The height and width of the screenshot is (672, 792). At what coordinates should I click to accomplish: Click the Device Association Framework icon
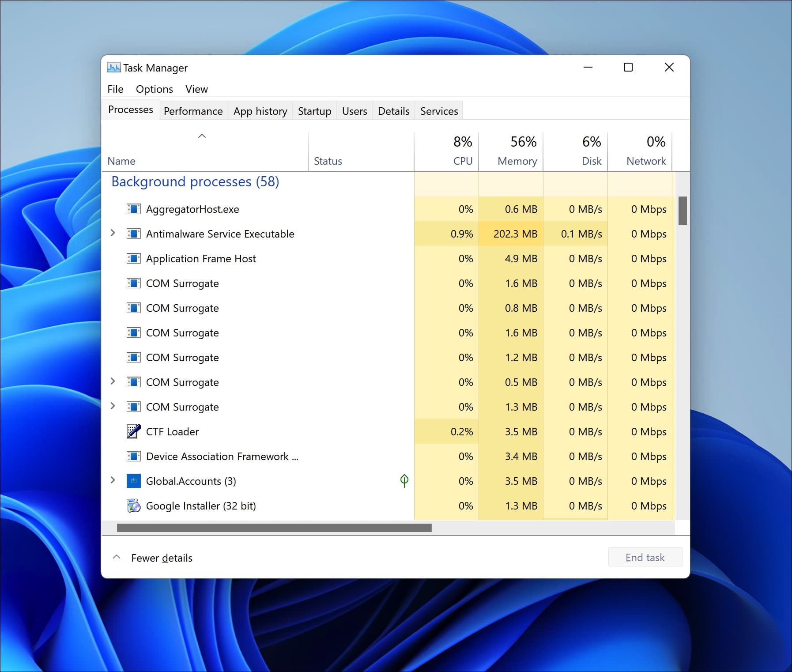[x=134, y=456]
